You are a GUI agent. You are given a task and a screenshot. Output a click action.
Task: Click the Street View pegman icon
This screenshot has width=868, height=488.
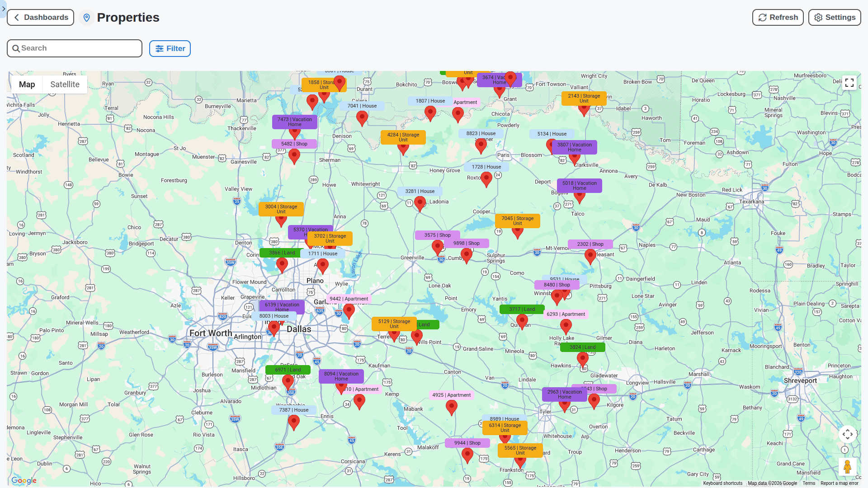(x=848, y=467)
